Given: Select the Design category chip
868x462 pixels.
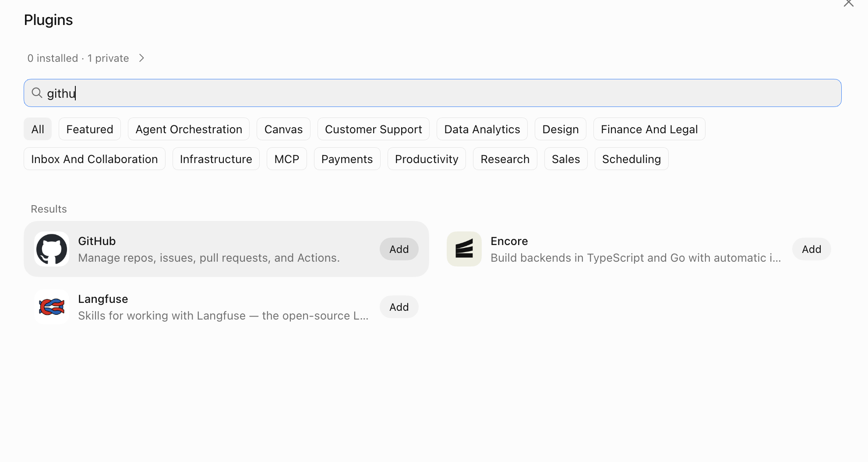Looking at the screenshot, I should [561, 129].
